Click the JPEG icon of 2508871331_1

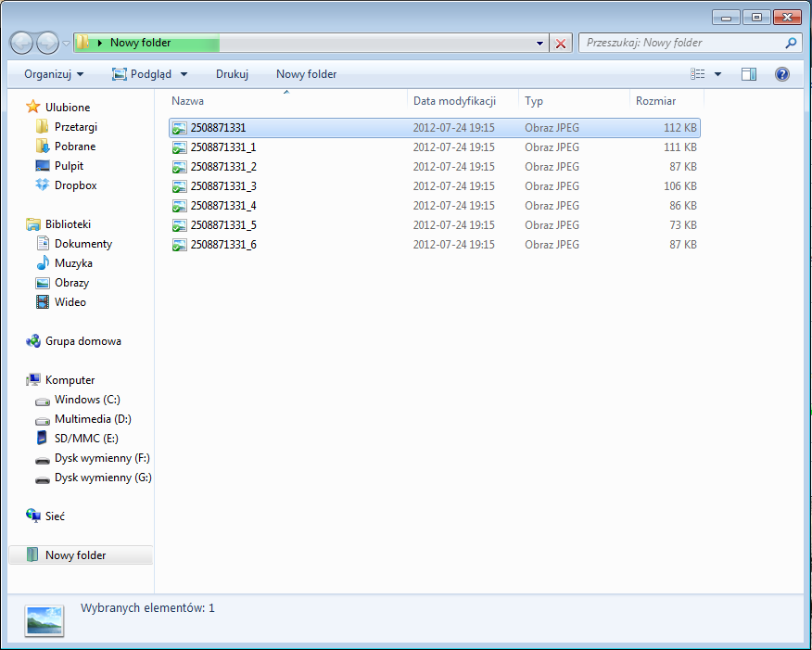(179, 147)
